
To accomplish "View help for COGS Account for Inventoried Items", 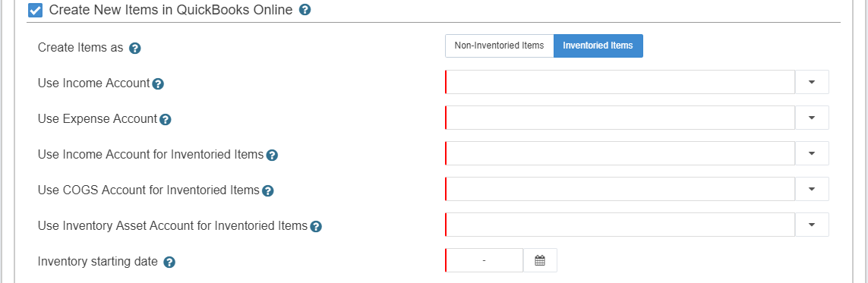I will [268, 190].
